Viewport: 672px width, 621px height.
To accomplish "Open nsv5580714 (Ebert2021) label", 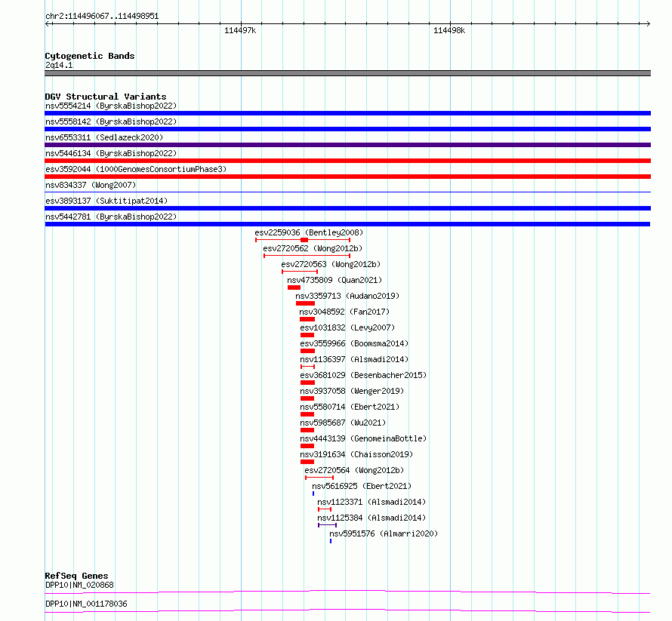I will pyautogui.click(x=350, y=407).
